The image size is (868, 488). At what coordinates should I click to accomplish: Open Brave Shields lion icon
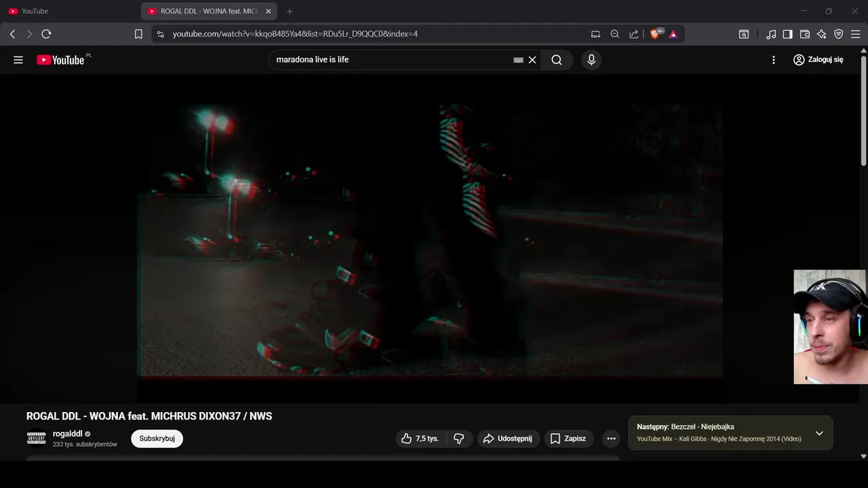pos(656,34)
